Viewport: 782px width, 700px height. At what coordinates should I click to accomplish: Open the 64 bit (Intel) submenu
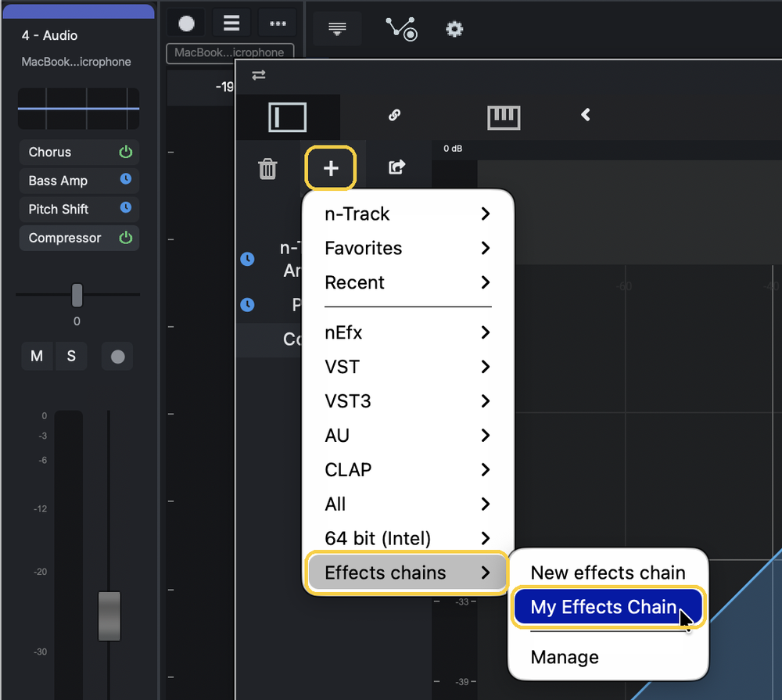click(407, 538)
